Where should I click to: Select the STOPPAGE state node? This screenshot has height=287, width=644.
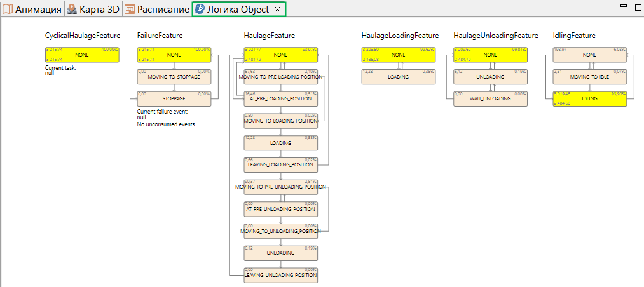tap(174, 99)
